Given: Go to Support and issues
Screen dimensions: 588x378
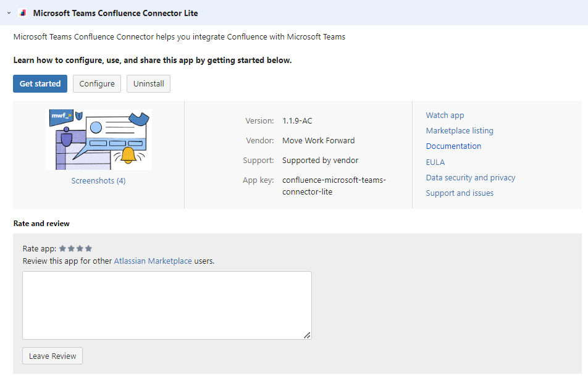Looking at the screenshot, I should (460, 193).
